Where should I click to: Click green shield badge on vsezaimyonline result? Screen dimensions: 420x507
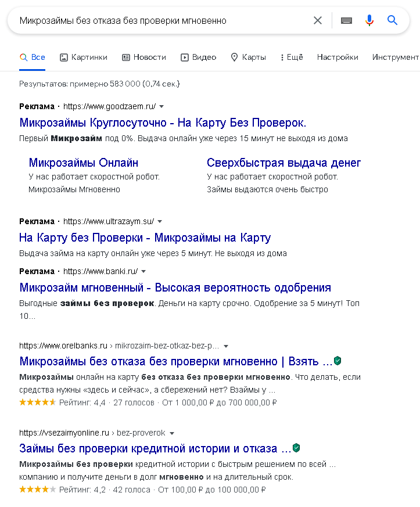296,448
